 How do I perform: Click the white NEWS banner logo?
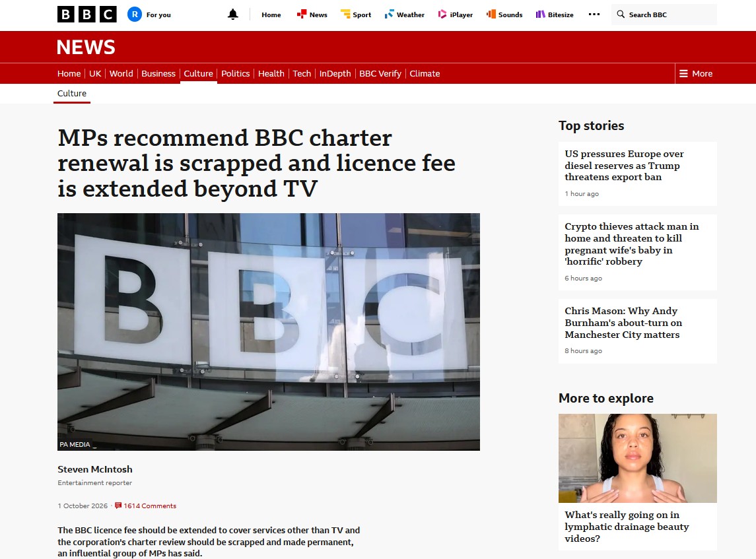coord(86,48)
